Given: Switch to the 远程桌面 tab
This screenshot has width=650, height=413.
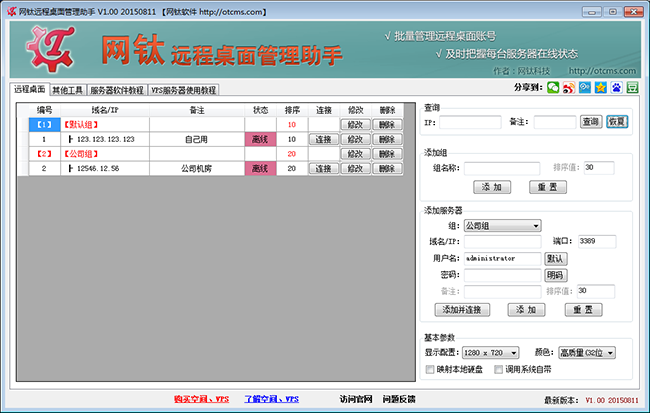Looking at the screenshot, I should click(29, 89).
